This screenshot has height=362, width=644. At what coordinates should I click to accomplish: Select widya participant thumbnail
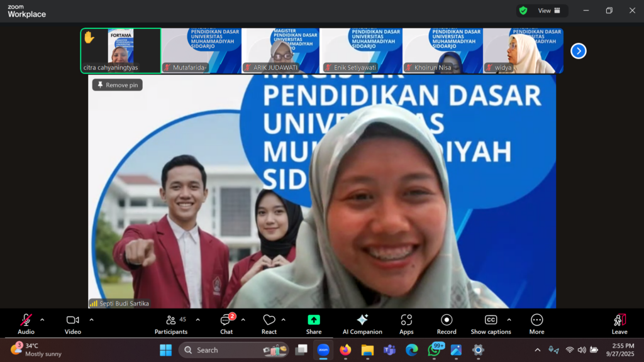523,51
